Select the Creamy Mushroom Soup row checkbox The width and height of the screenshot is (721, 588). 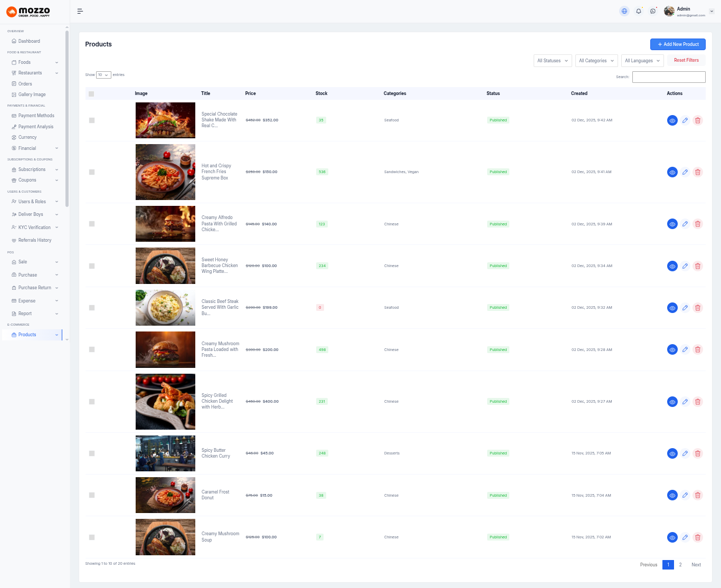click(x=92, y=537)
